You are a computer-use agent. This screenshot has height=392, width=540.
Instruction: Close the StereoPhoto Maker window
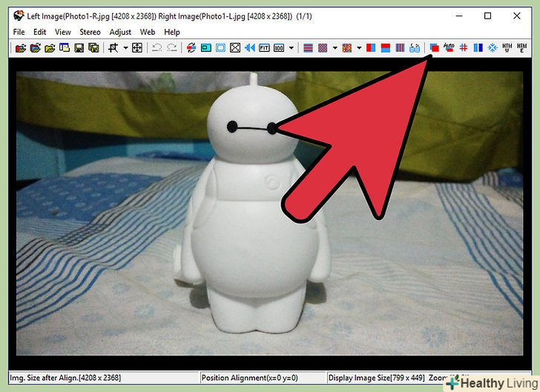pyautogui.click(x=516, y=16)
